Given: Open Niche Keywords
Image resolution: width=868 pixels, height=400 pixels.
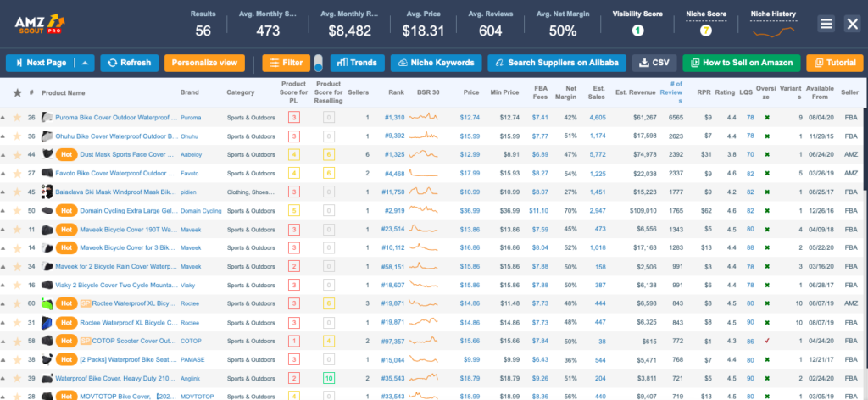Looking at the screenshot, I should pos(436,63).
